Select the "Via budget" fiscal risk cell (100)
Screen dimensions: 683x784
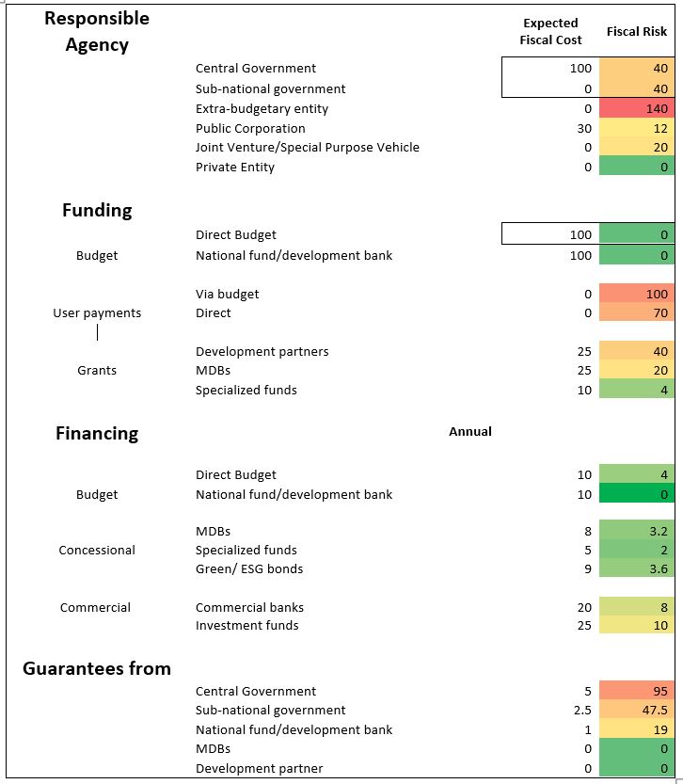point(636,295)
